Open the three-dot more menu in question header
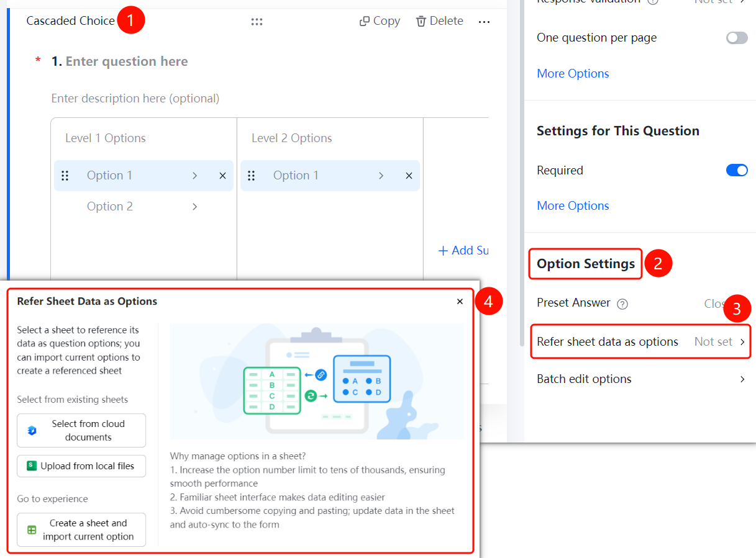 click(x=484, y=22)
